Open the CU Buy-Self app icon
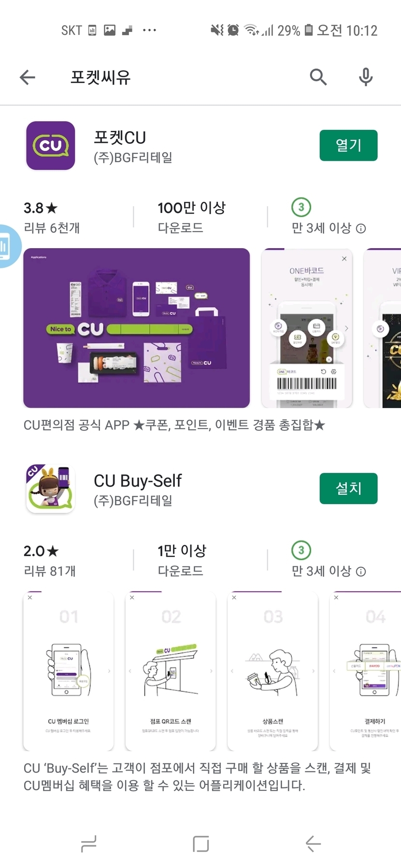 pyautogui.click(x=51, y=489)
